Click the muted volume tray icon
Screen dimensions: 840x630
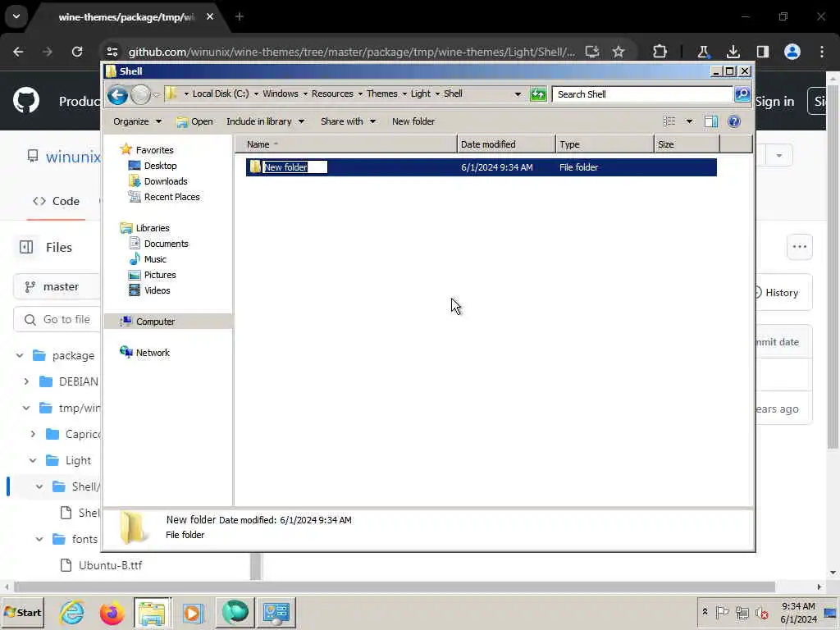(x=761, y=612)
